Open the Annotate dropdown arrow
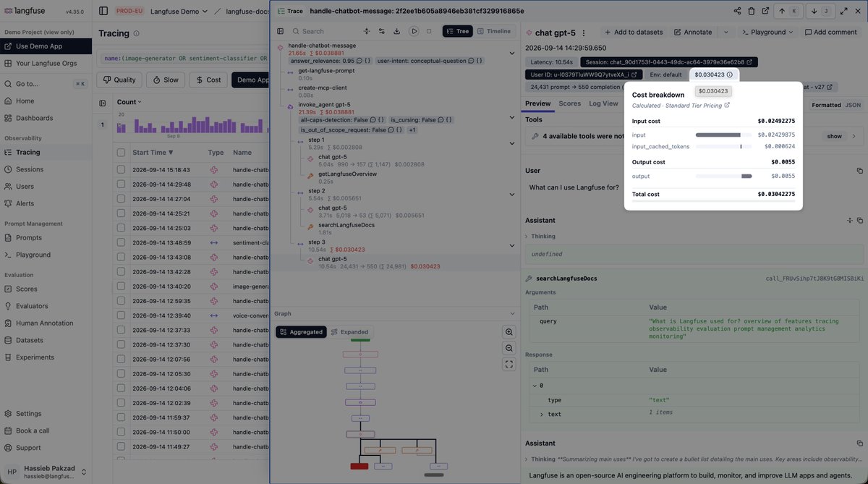Screen dimensions: 868x484 [x=726, y=33]
